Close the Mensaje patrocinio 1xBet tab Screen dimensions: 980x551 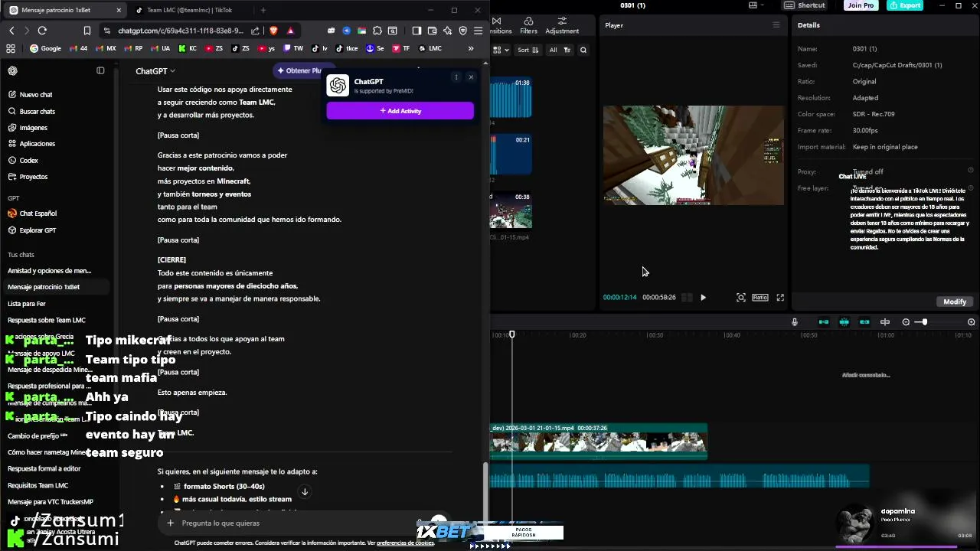119,10
